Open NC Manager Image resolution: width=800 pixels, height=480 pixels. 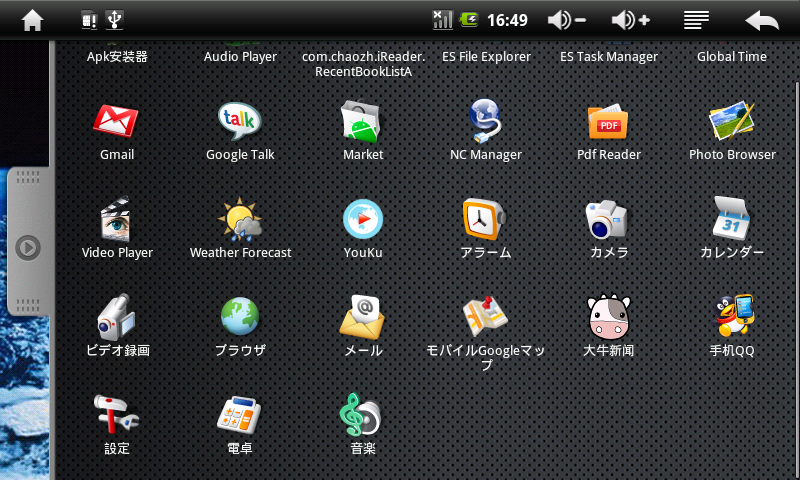click(485, 121)
